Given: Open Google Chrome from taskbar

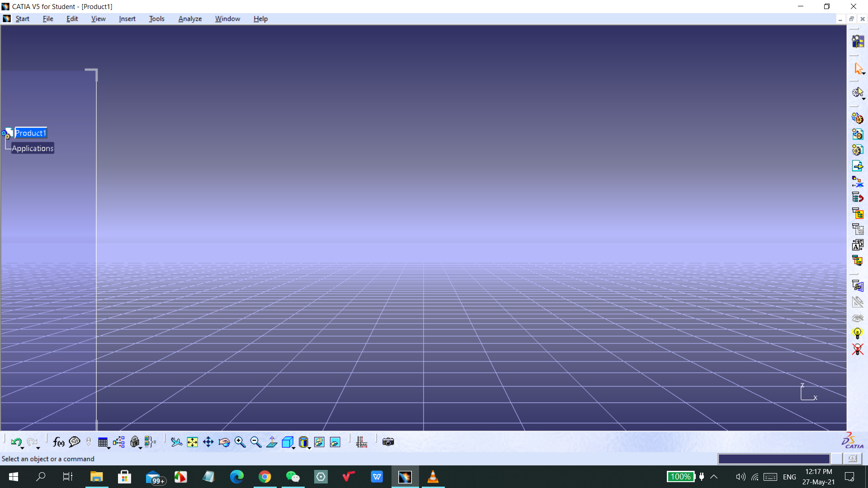Looking at the screenshot, I should point(265,477).
